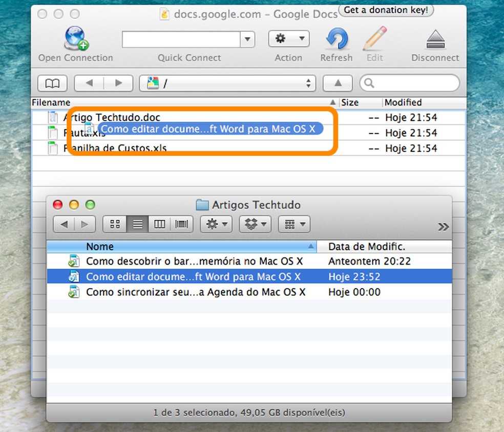504x432 pixels.
Task: Click the Google Docs title bar document icon
Action: 164,14
